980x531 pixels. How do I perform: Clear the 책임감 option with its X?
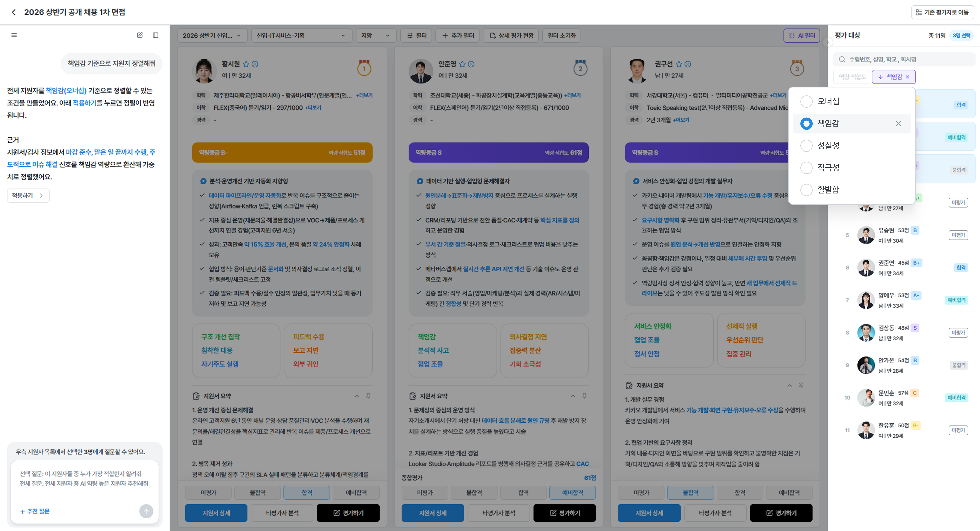coord(898,124)
